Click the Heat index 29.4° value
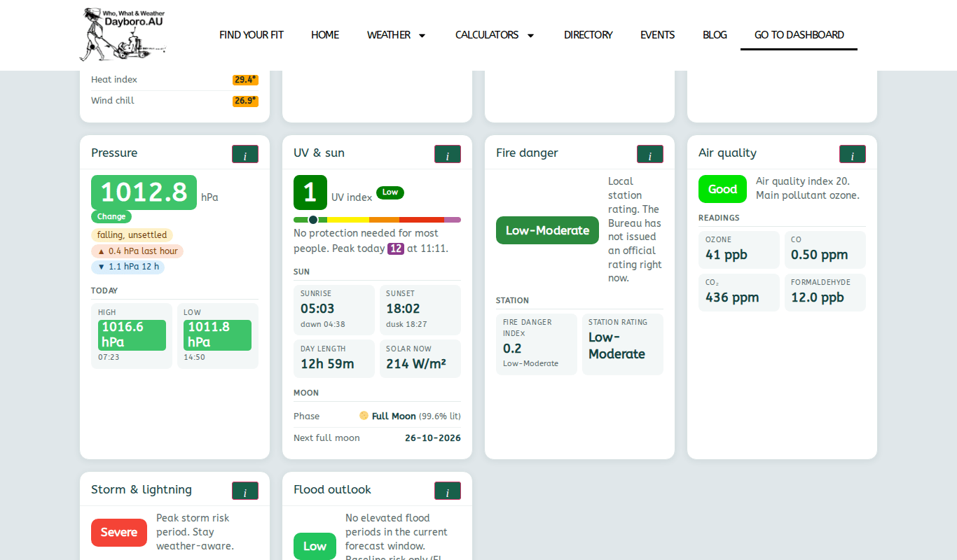This screenshot has height=560, width=957. click(x=245, y=80)
